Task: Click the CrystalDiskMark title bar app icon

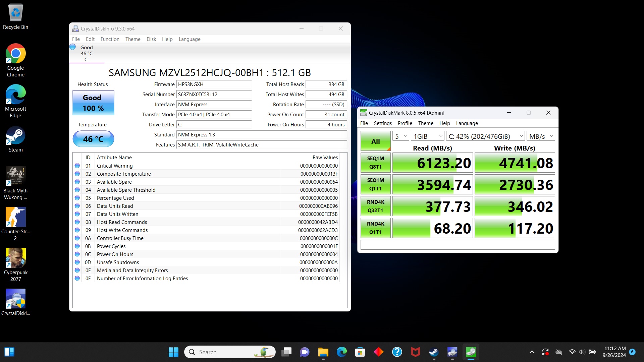Action: 364,113
